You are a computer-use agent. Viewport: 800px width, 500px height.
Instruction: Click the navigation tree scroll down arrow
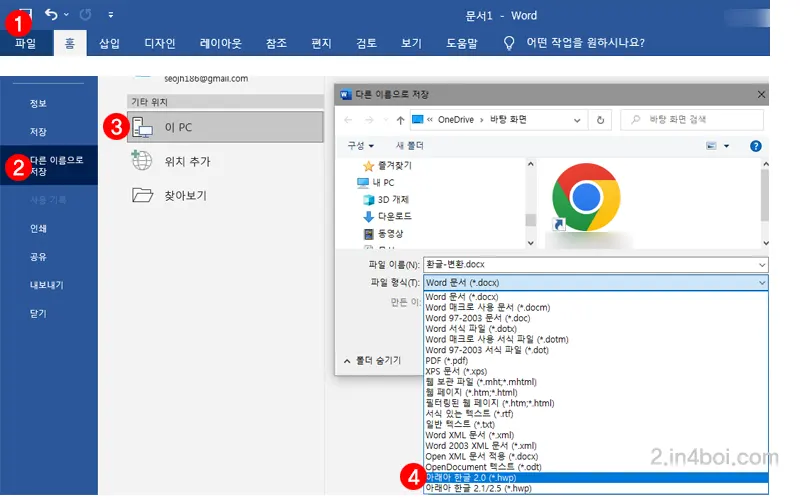click(x=531, y=243)
